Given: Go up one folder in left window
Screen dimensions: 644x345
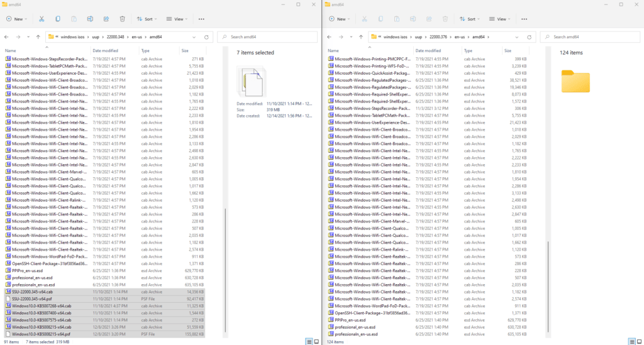Looking at the screenshot, I should [x=38, y=37].
